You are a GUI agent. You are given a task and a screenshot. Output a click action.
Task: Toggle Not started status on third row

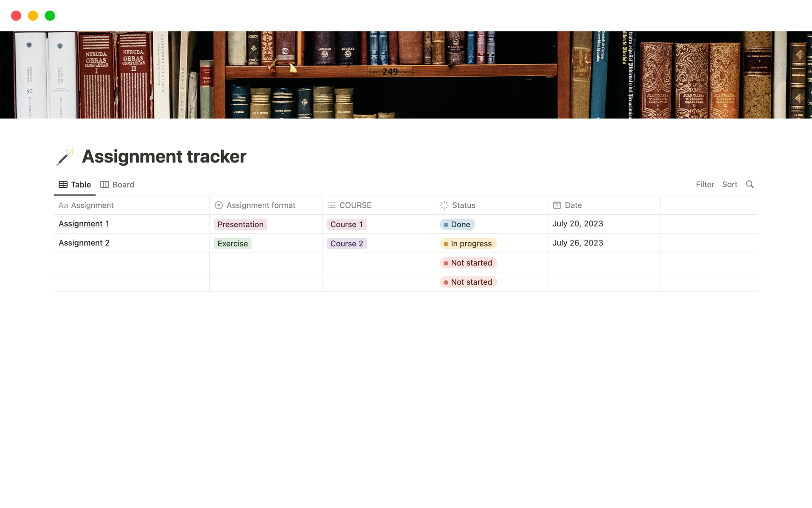468,262
